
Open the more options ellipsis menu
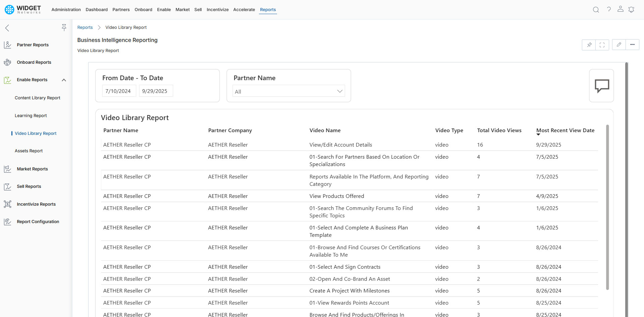pos(632,45)
